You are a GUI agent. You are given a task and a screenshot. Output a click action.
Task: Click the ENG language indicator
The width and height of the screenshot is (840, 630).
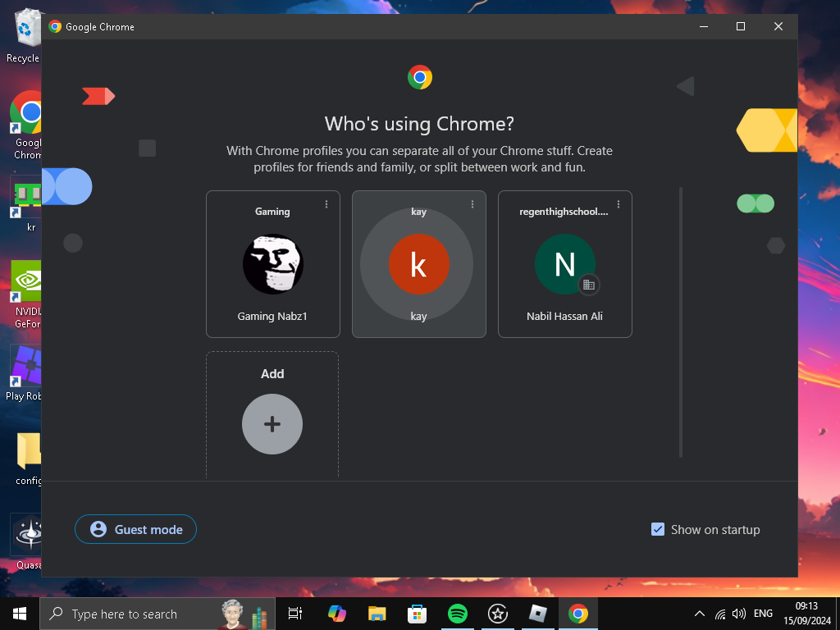point(764,614)
